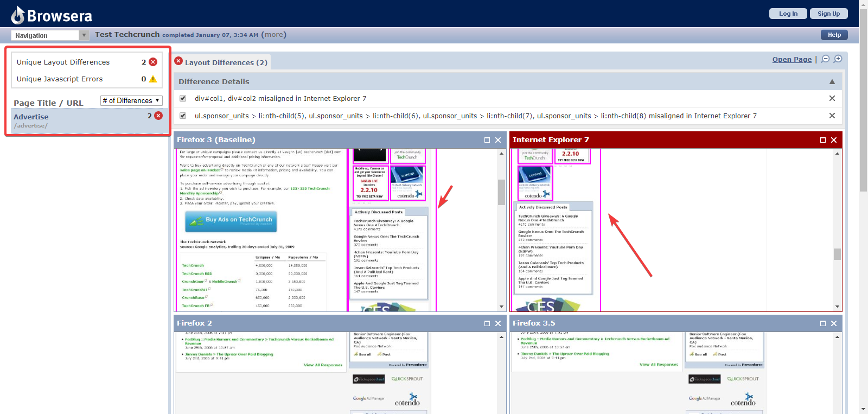This screenshot has width=868, height=414.
Task: Maximize the Firefox 3.5 panel
Action: (823, 323)
